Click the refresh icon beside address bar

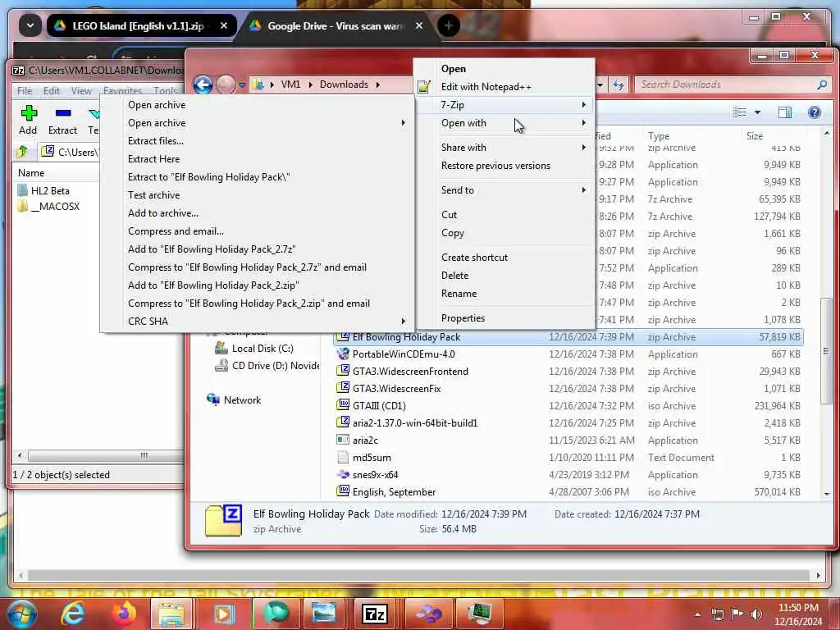tap(619, 84)
